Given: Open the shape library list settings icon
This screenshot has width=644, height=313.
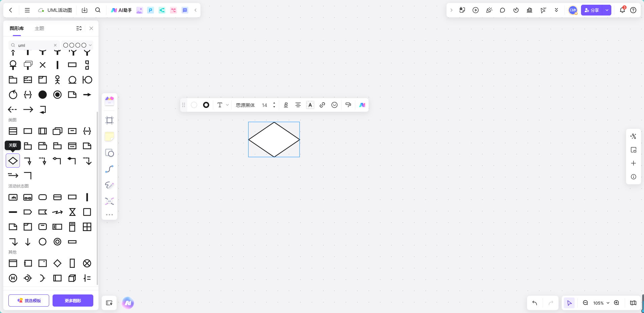Looking at the screenshot, I should point(79,28).
